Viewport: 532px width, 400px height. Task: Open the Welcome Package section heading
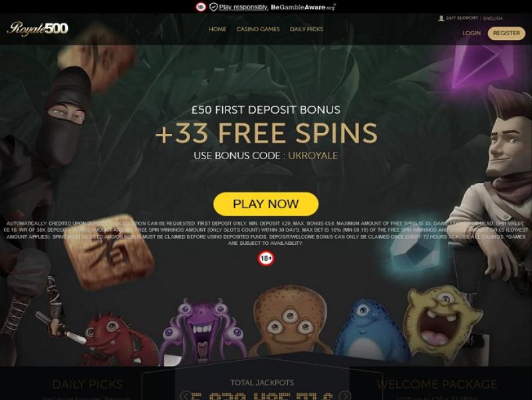[437, 385]
